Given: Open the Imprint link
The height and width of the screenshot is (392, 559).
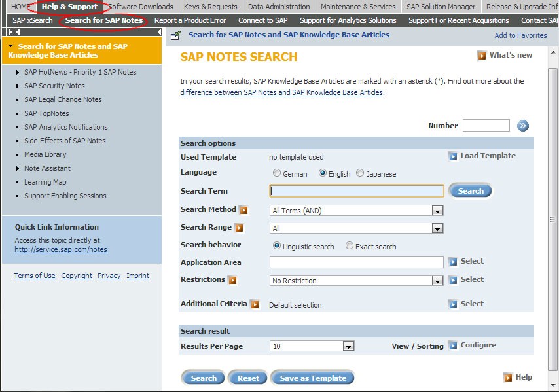Looking at the screenshot, I should click(x=137, y=276).
